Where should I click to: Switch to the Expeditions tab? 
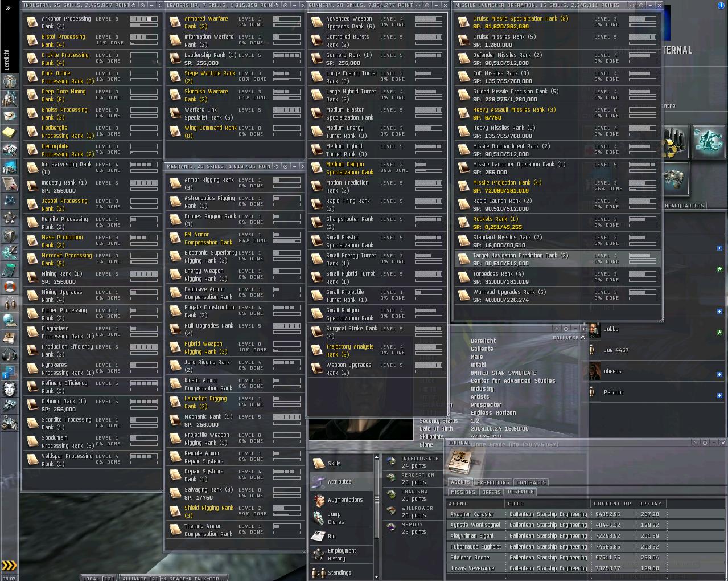pyautogui.click(x=493, y=482)
